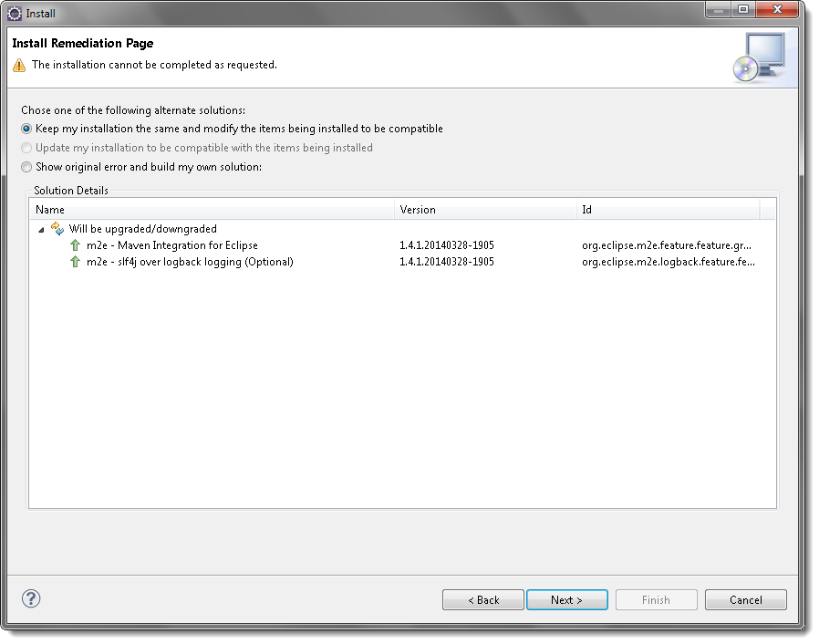
Task: Open help via the question mark icon
Action: point(31,598)
